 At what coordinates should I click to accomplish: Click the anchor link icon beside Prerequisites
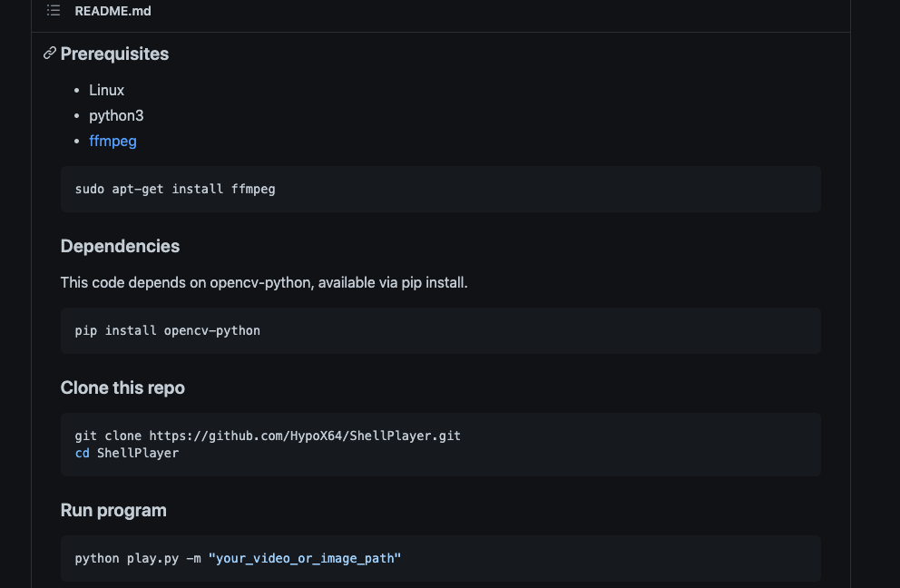coord(50,54)
